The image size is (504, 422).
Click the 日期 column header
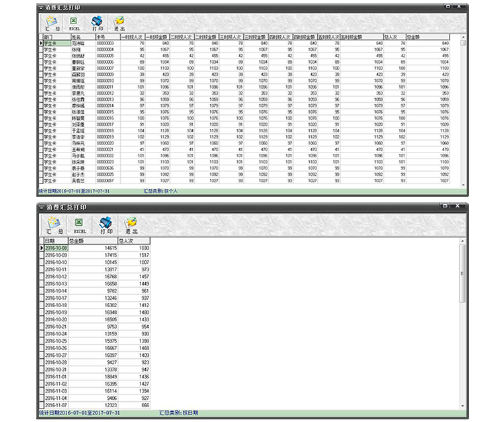pyautogui.click(x=56, y=241)
